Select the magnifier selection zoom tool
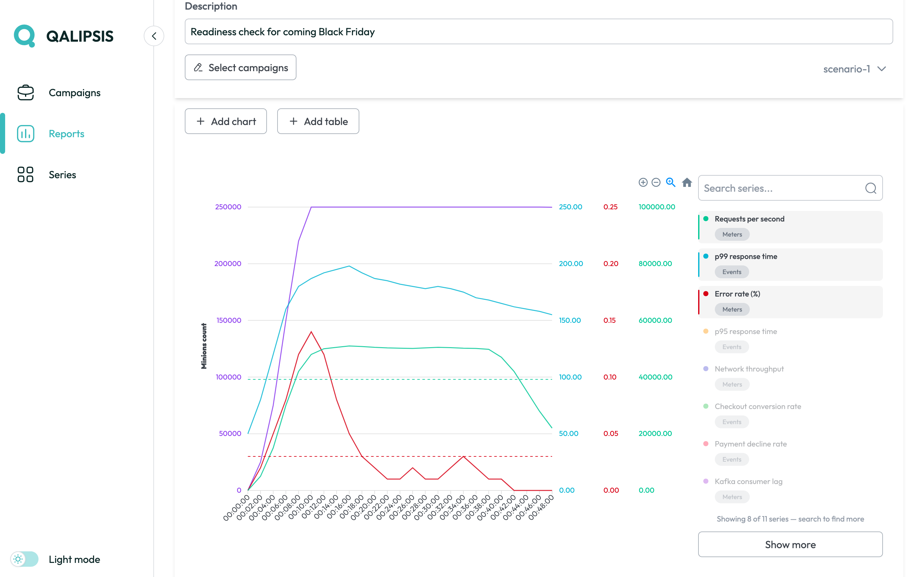The width and height of the screenshot is (924, 577). pos(671,182)
